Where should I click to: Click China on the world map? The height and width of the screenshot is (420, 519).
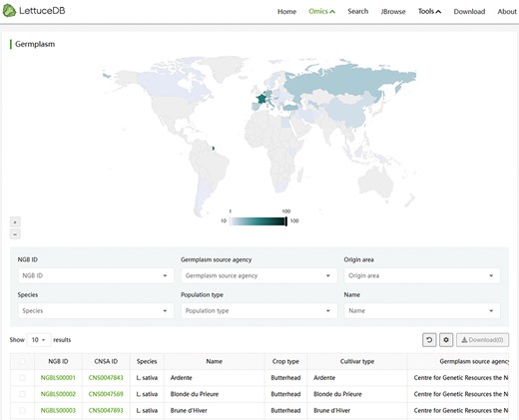click(346, 113)
